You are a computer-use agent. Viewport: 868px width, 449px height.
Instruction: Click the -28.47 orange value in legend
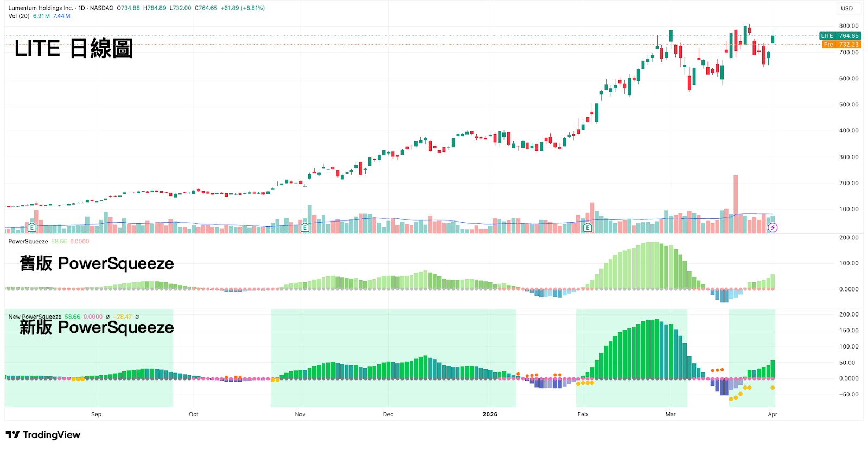[123, 317]
